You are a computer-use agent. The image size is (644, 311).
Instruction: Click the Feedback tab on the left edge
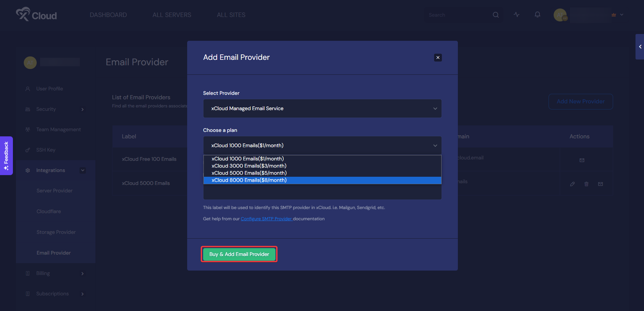click(x=6, y=156)
